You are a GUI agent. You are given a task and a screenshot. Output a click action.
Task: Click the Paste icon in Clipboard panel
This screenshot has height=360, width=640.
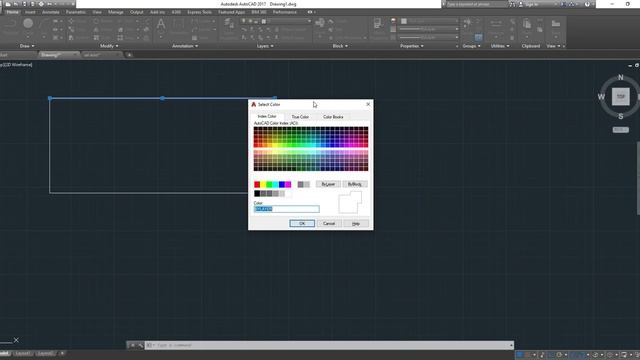coord(527,24)
